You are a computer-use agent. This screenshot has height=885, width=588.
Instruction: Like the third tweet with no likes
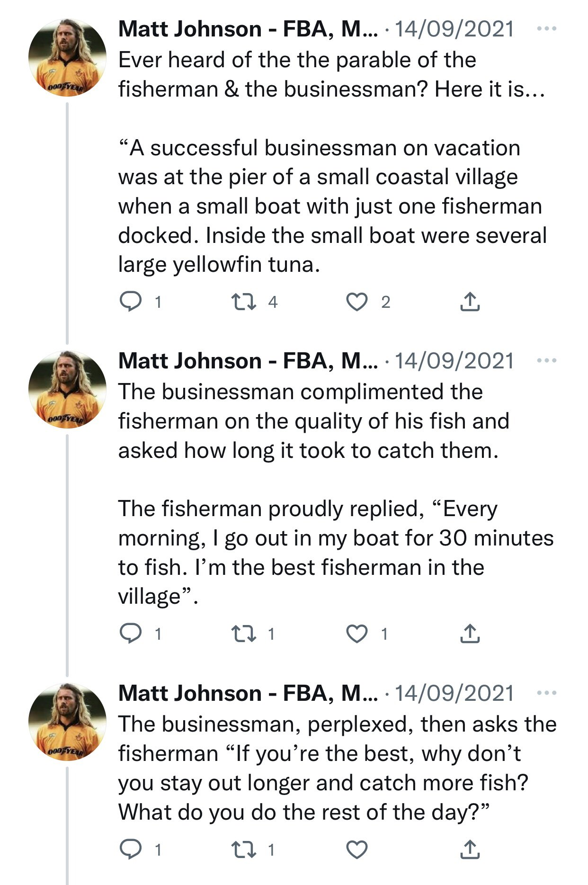357,850
